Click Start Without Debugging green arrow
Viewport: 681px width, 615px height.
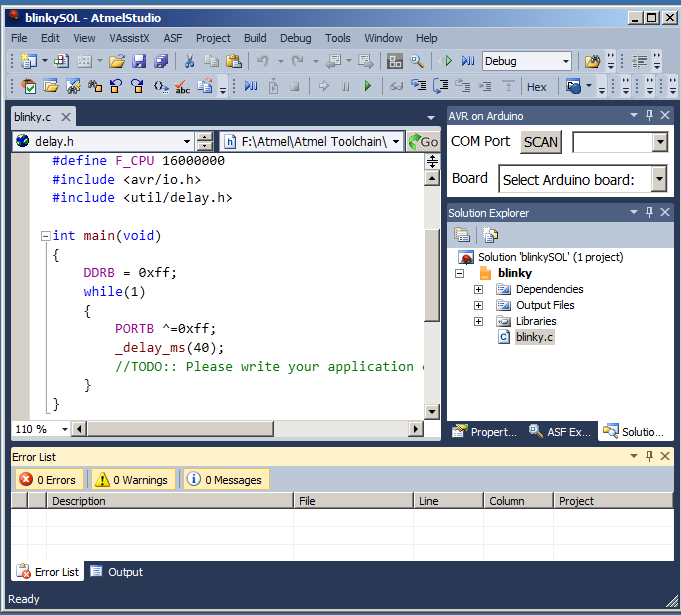446,61
